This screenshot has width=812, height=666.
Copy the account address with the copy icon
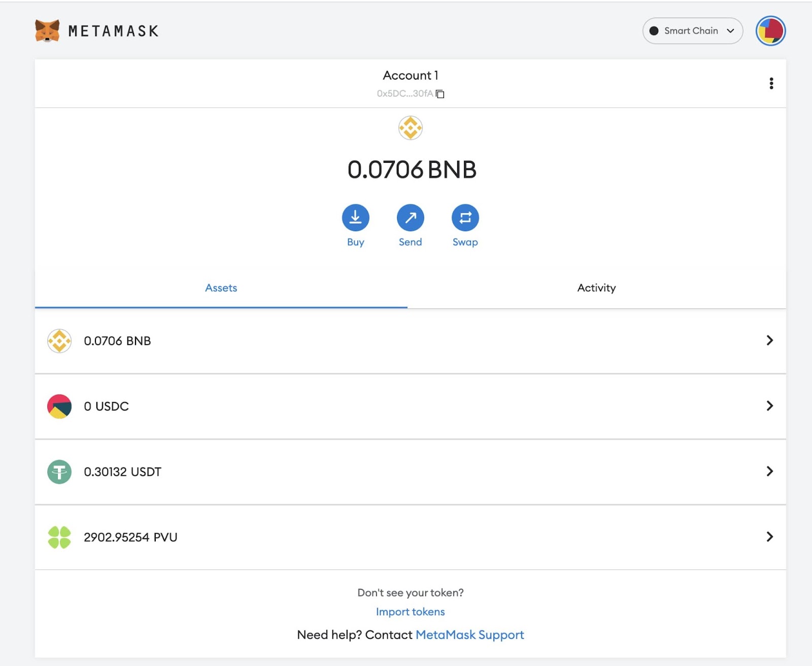click(x=440, y=94)
